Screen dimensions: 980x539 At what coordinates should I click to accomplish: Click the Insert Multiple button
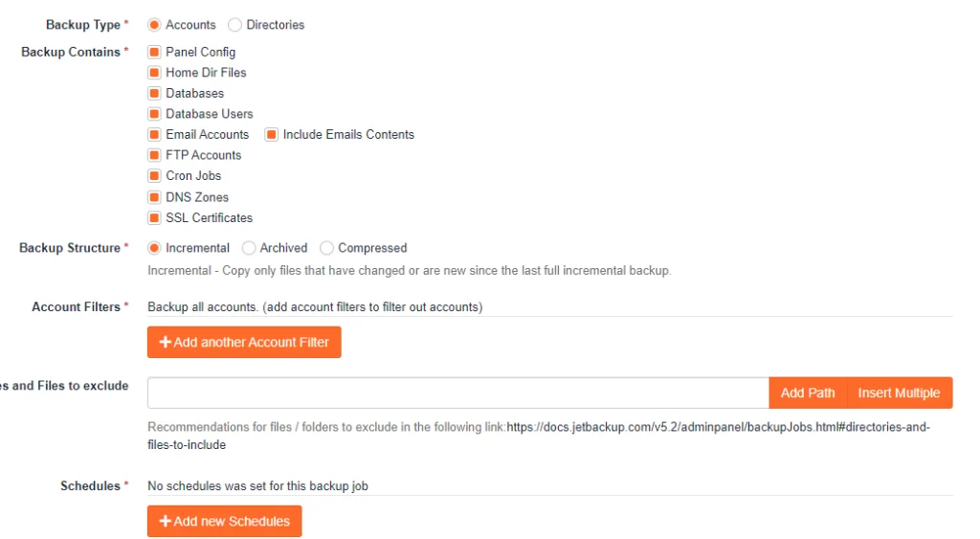click(899, 393)
